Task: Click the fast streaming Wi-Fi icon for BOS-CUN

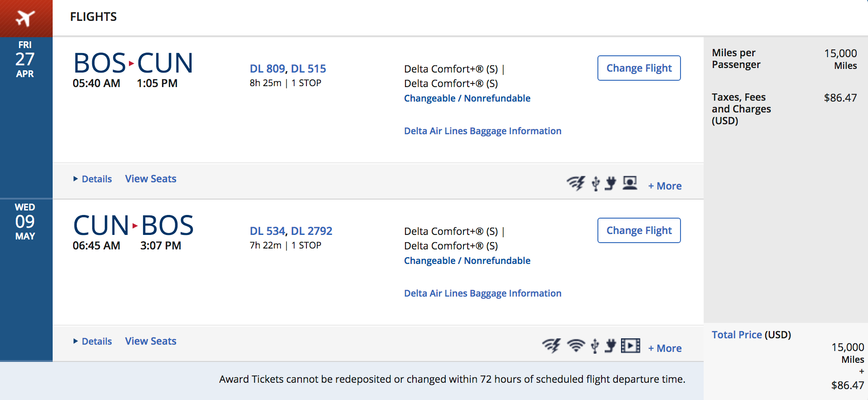Action: (x=576, y=183)
